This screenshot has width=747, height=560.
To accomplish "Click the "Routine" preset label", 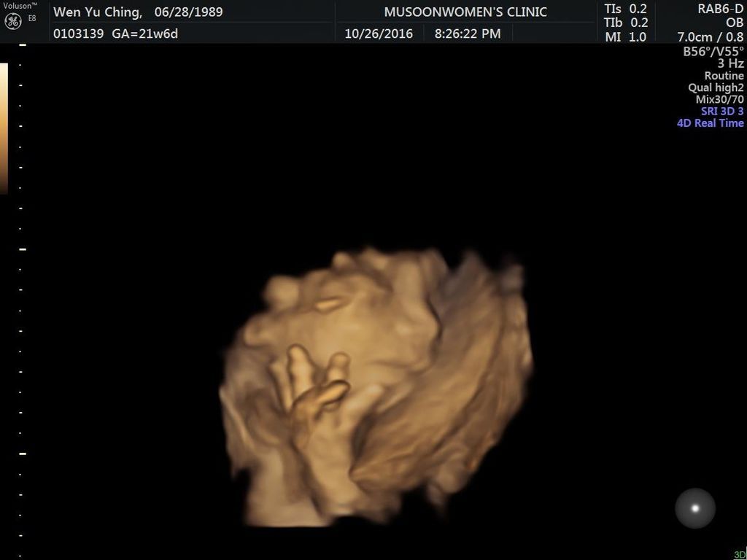I will [724, 76].
